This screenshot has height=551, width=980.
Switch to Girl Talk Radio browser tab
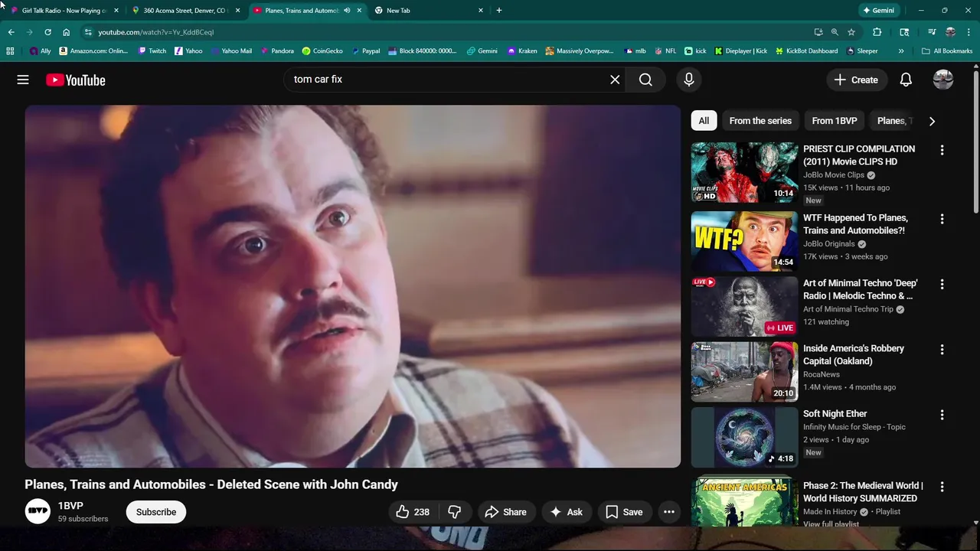(63, 11)
